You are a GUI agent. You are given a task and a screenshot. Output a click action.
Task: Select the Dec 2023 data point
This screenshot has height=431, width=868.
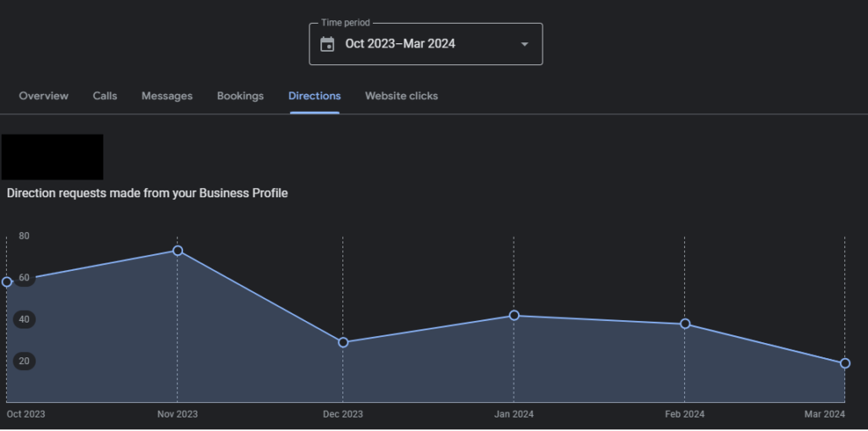pyautogui.click(x=343, y=342)
